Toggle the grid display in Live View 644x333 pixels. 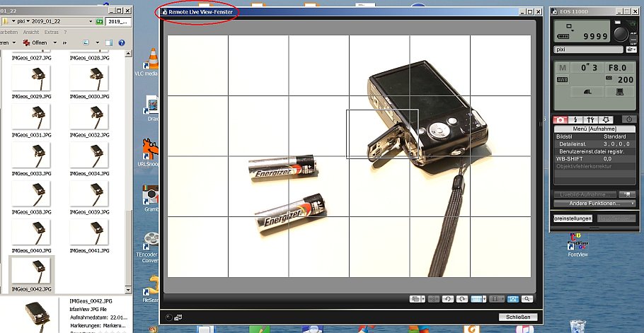[x=476, y=299]
